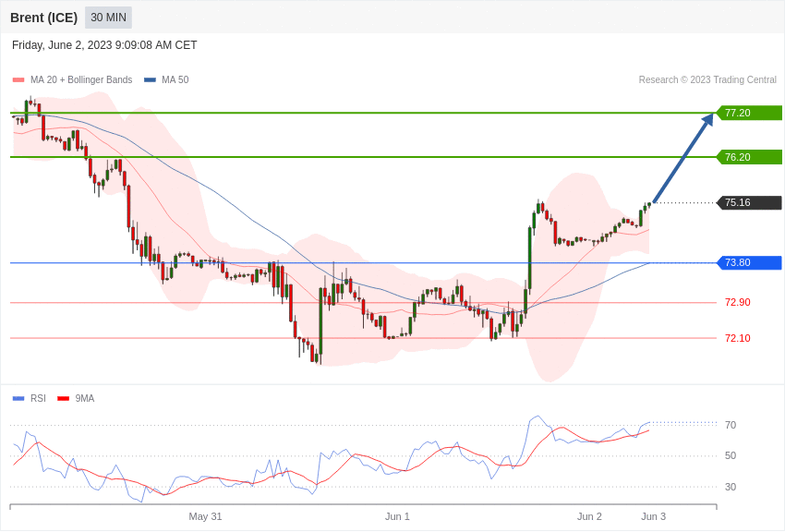Select the 72.90 support level label

pos(737,302)
